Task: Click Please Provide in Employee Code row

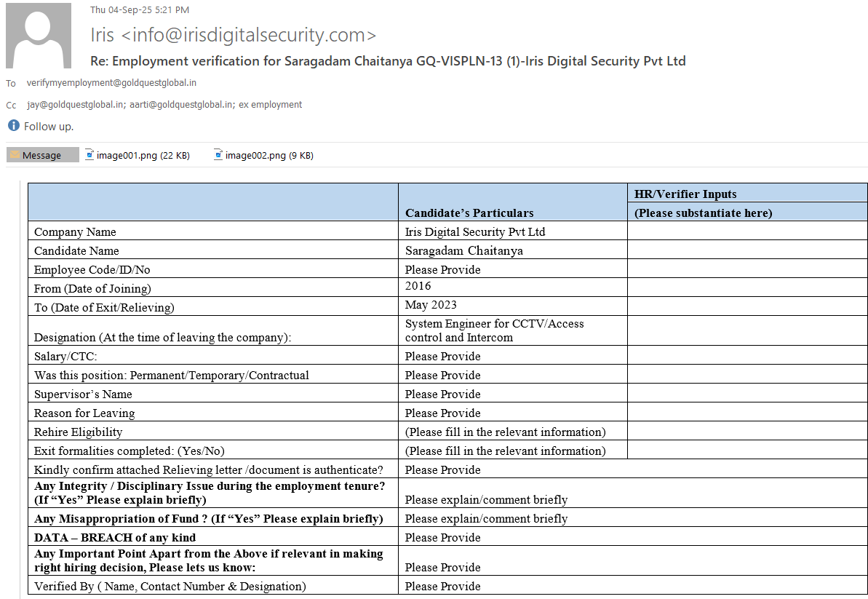Action: (x=442, y=269)
